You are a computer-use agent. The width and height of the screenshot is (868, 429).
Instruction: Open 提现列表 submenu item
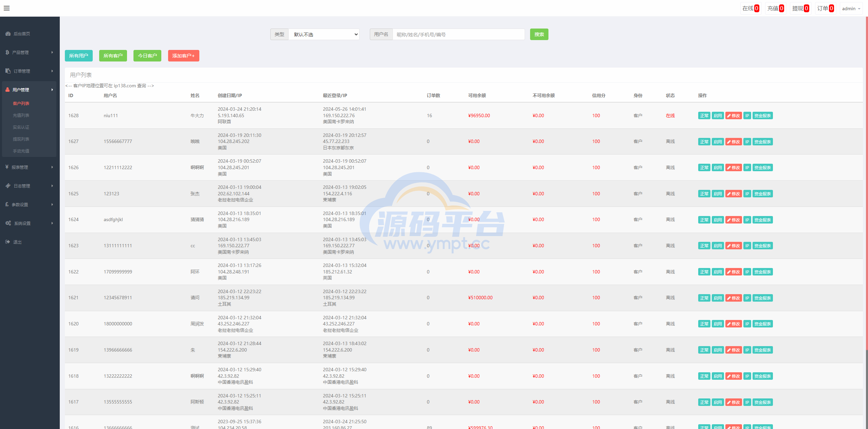tap(21, 139)
